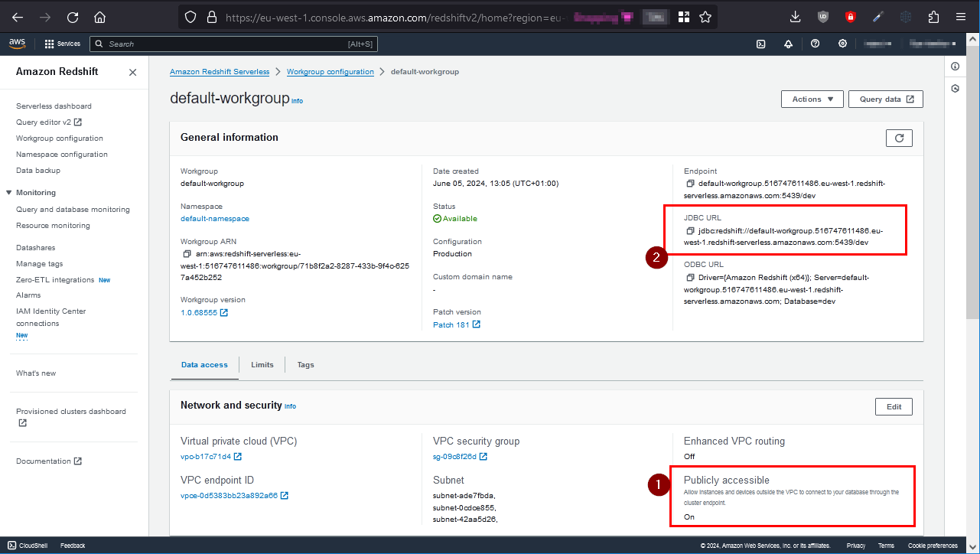Switch to the Data access tab
The height and width of the screenshot is (554, 980).
tap(204, 365)
